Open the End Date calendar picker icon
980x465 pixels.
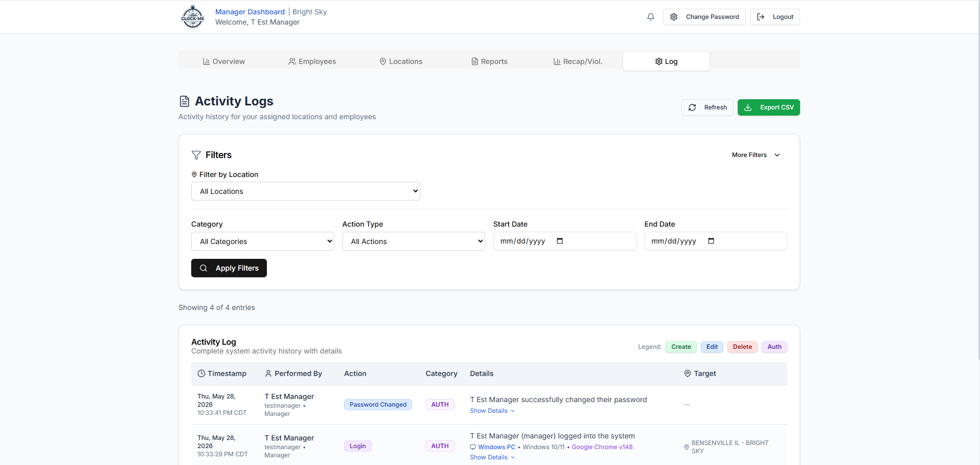(711, 241)
